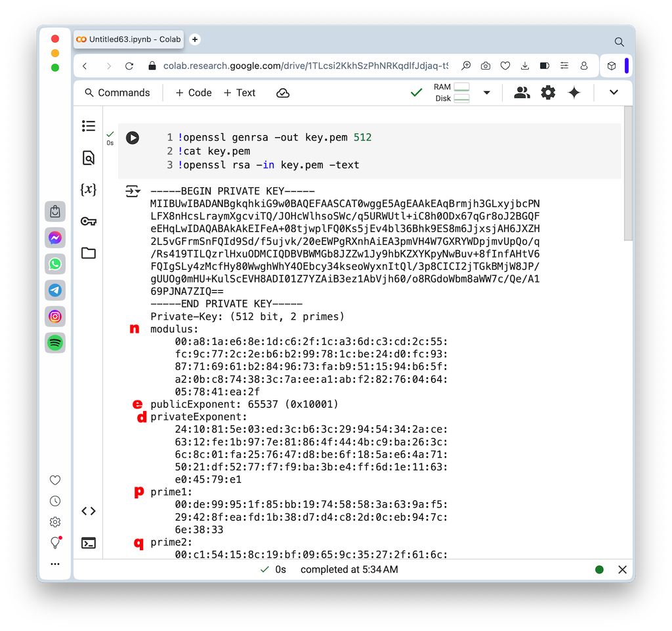Image resolution: width=672 pixels, height=631 pixels.
Task: Open sidebar history clock icon
Action: 55,501
